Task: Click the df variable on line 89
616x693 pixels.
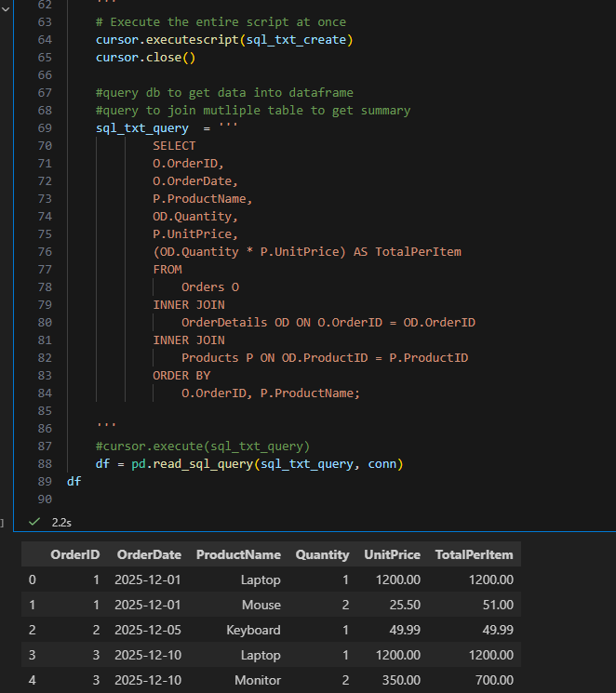Action: pyautogui.click(x=74, y=481)
